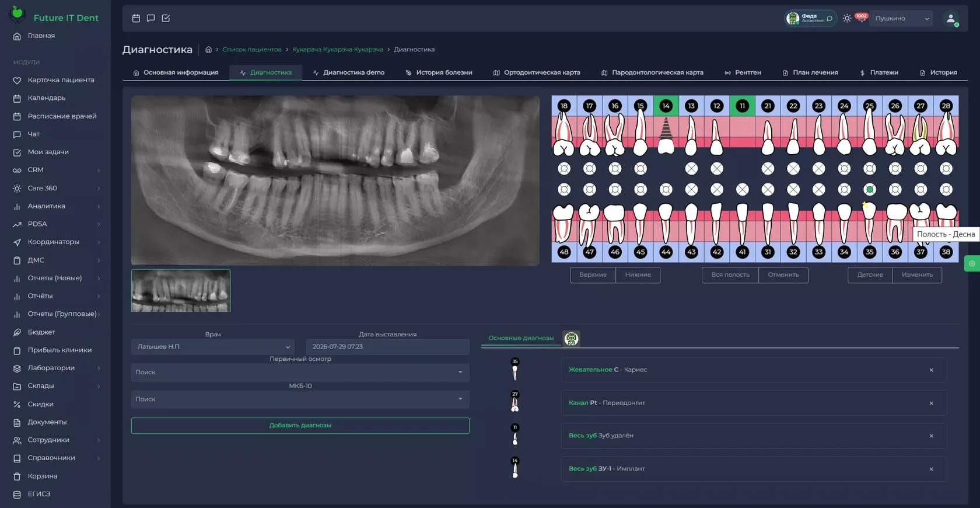Switch to the Ортодонтическая карта tab
The image size is (980, 508).
(537, 72)
